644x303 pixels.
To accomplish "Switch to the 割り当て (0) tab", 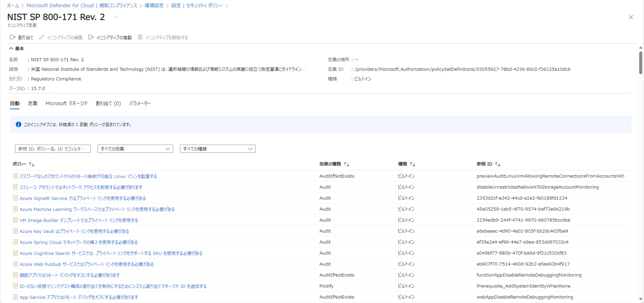I will pos(108,103).
